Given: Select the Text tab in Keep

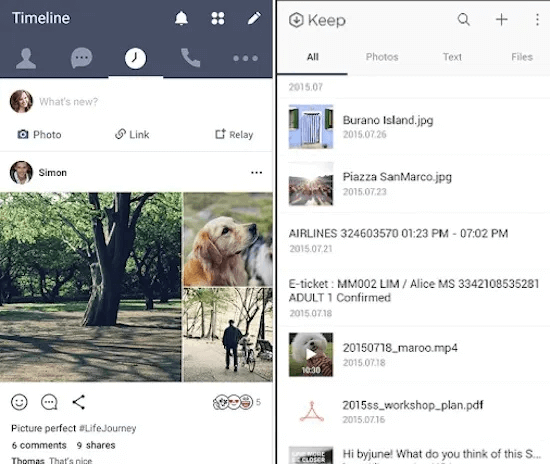Looking at the screenshot, I should tap(452, 57).
